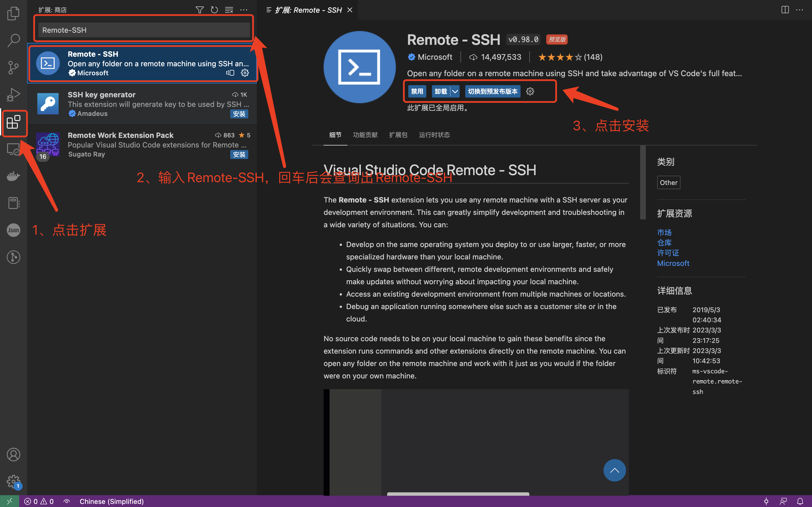The height and width of the screenshot is (507, 812).
Task: Click the pin-like icon in status bar
Action: tap(766, 501)
